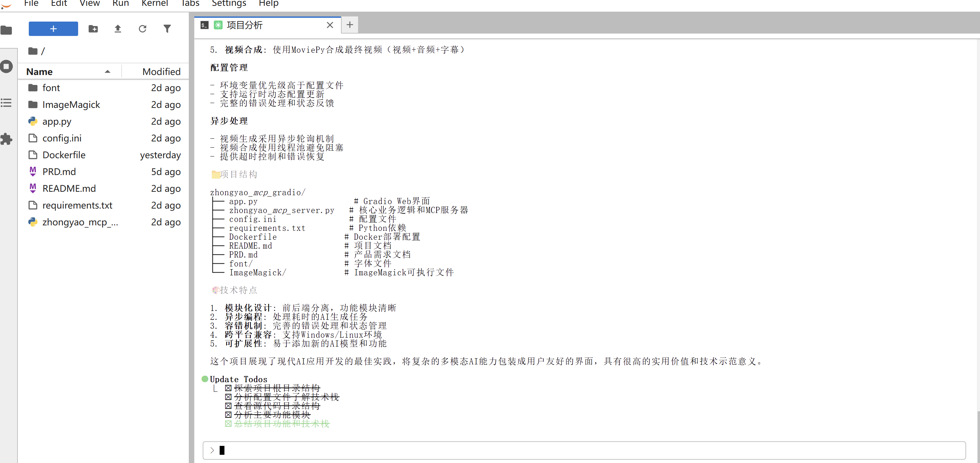
Task: Select the README.md file
Action: (x=103, y=188)
